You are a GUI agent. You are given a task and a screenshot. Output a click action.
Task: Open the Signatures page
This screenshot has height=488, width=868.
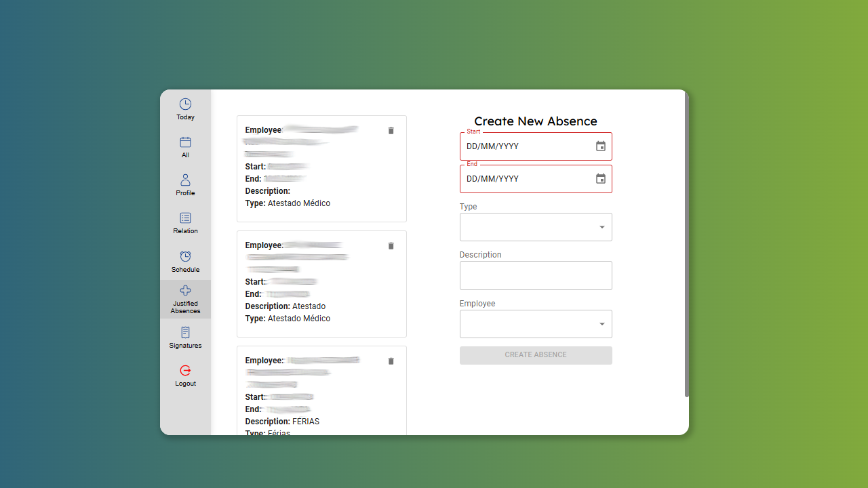tap(185, 333)
